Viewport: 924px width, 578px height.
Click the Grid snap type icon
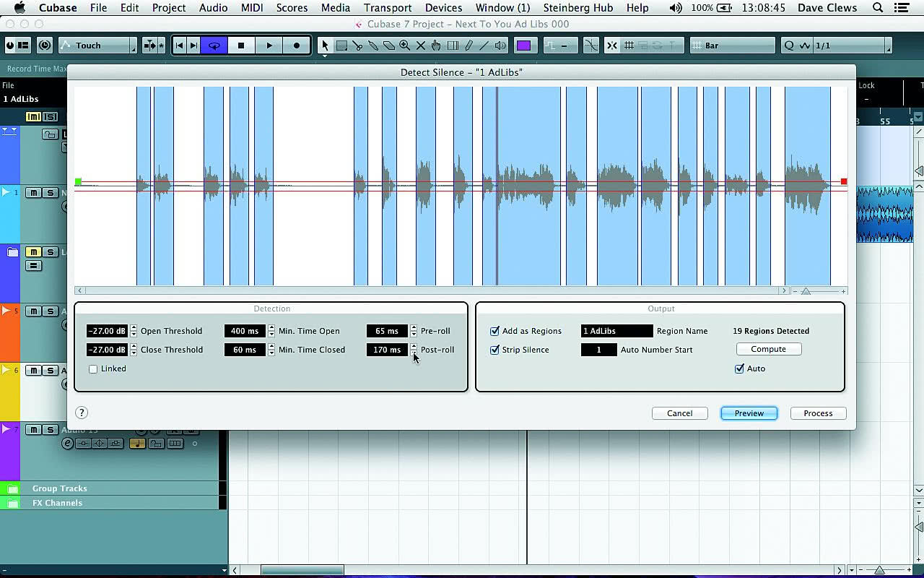(629, 46)
